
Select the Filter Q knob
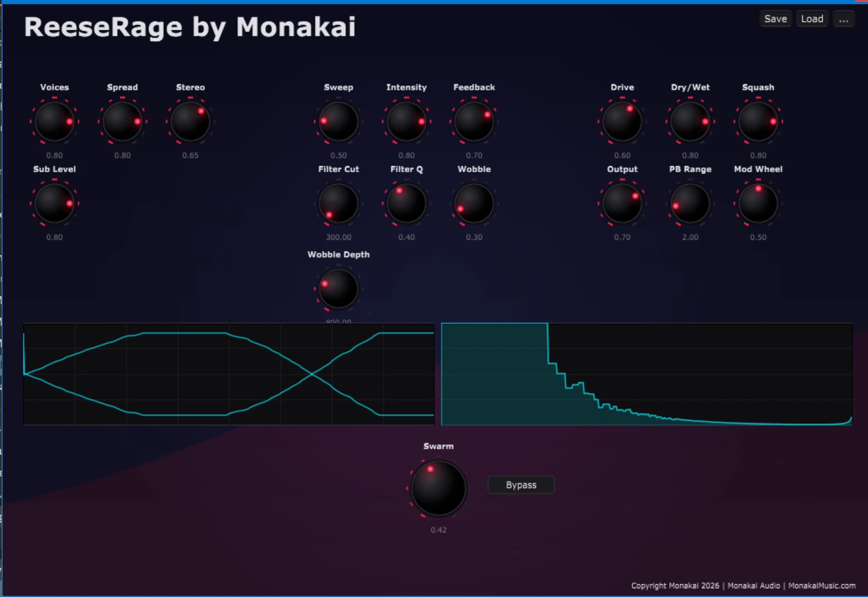click(406, 203)
